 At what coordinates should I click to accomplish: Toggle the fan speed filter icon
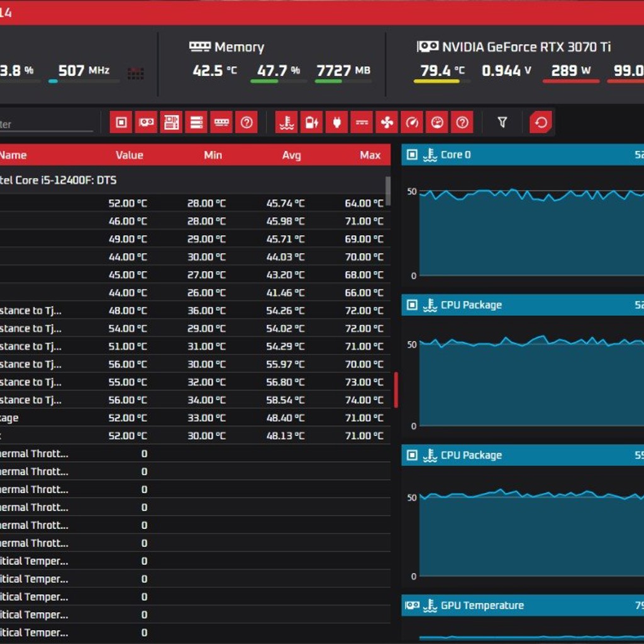click(x=387, y=122)
